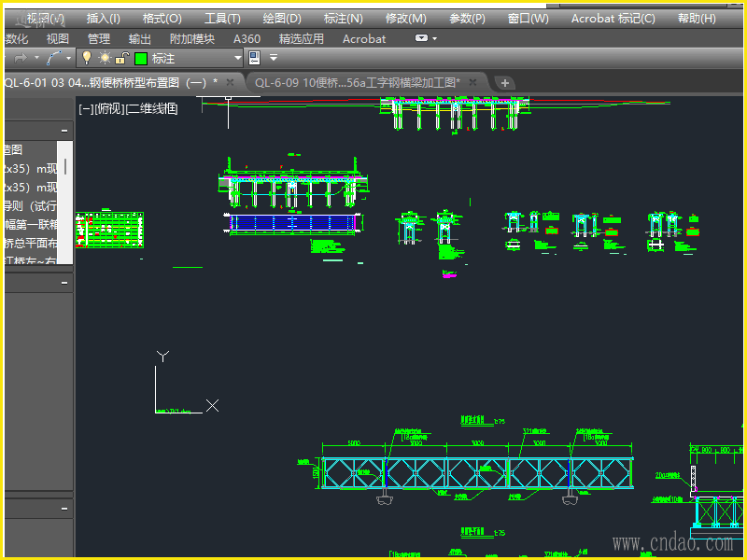Select the 导则 (试行 list item
747x560 pixels.
(x=31, y=205)
